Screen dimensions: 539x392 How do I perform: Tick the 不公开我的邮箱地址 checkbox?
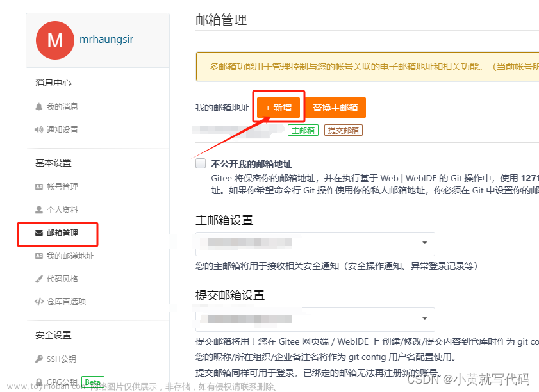(x=201, y=163)
